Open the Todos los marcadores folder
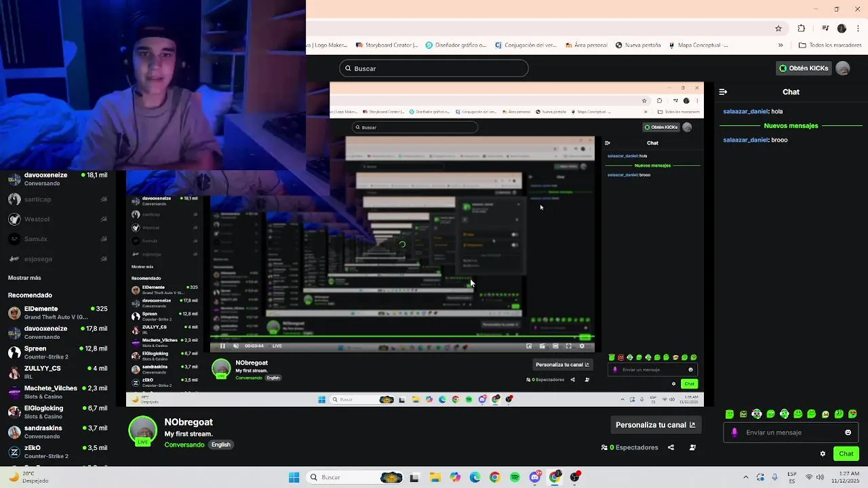The height and width of the screenshot is (488, 868). [x=830, y=45]
